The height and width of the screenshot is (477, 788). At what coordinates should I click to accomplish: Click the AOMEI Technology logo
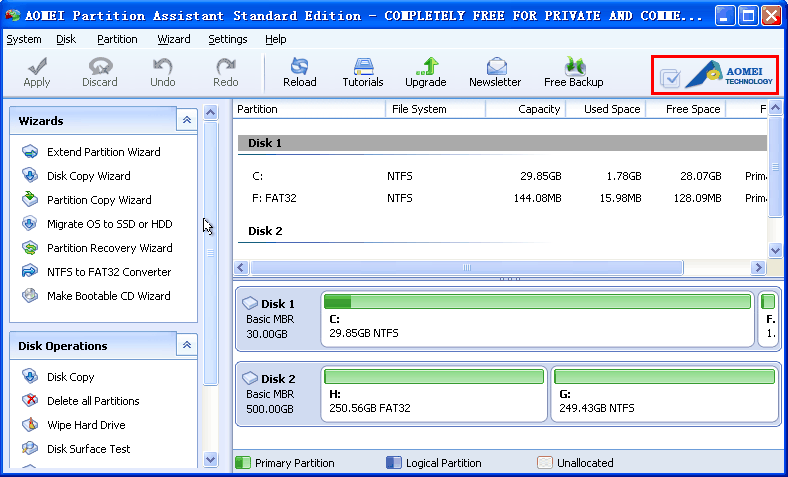728,75
